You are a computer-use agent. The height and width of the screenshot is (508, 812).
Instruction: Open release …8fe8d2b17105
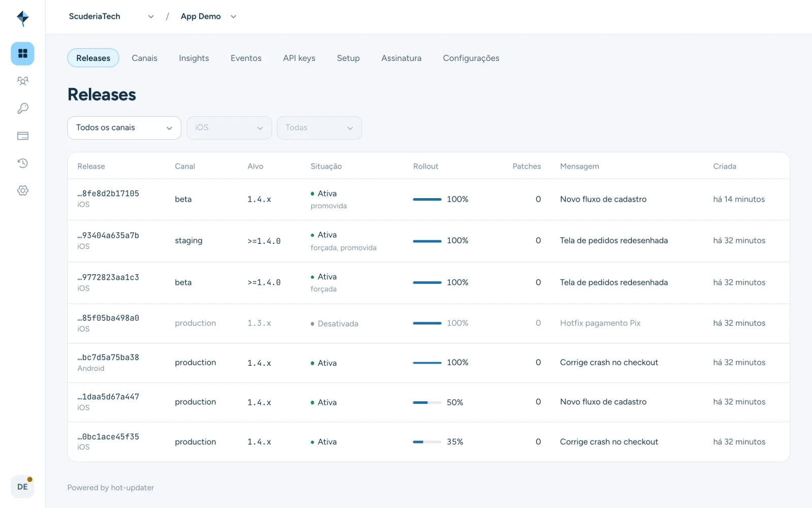[x=108, y=194]
